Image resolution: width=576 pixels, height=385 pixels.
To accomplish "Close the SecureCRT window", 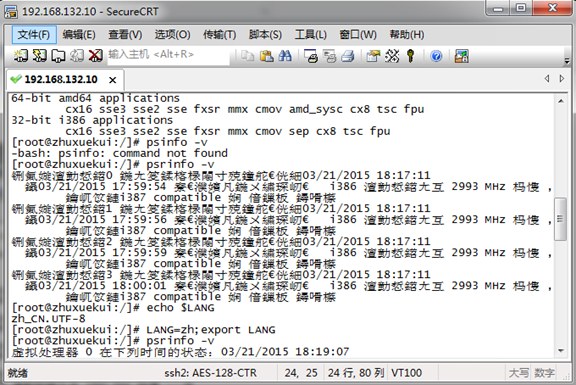I will [552, 8].
